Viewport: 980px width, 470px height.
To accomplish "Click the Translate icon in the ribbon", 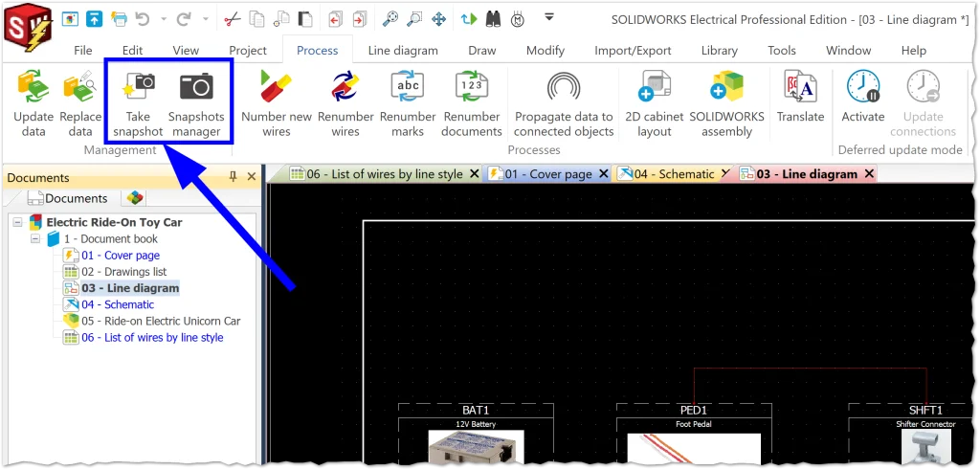I will tap(800, 88).
